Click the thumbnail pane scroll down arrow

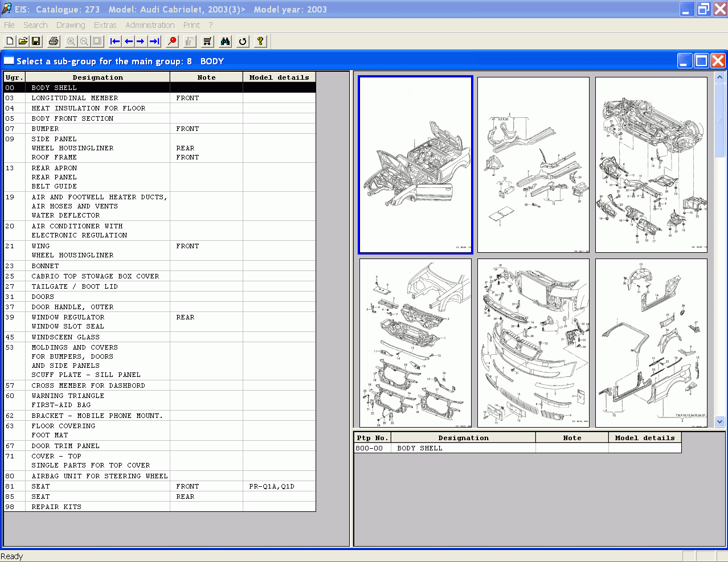(x=719, y=422)
